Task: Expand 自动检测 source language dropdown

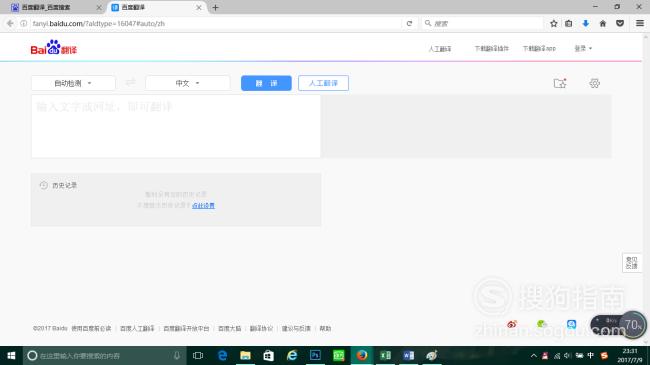Action: coord(73,83)
